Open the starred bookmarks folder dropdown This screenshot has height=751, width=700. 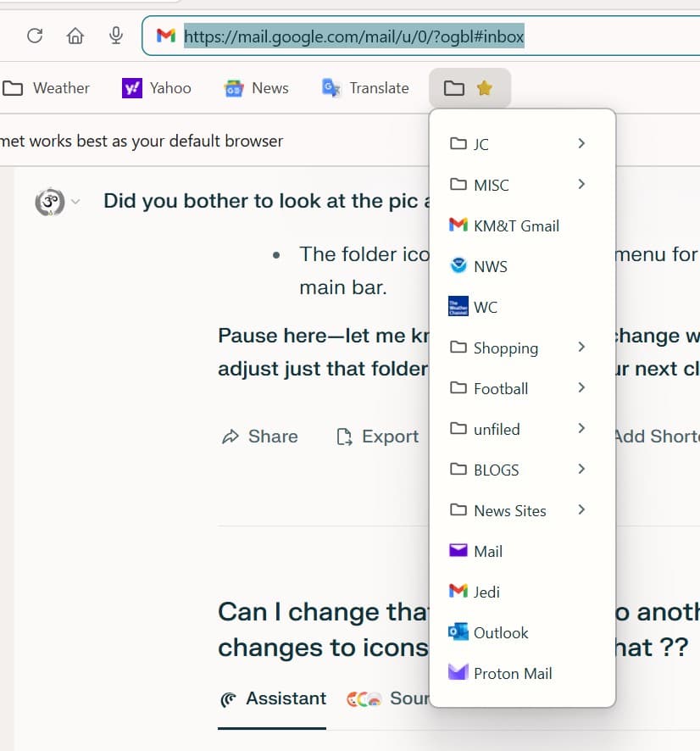pyautogui.click(x=469, y=88)
